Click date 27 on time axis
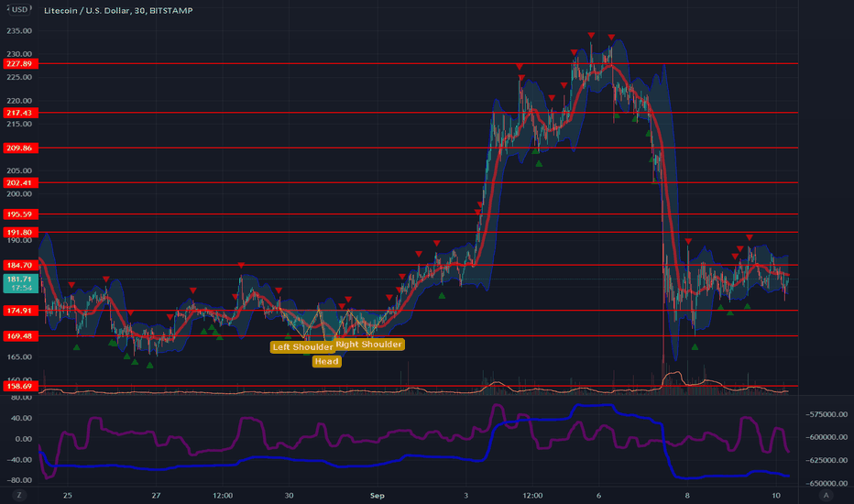This screenshot has width=854, height=504. pyautogui.click(x=157, y=495)
